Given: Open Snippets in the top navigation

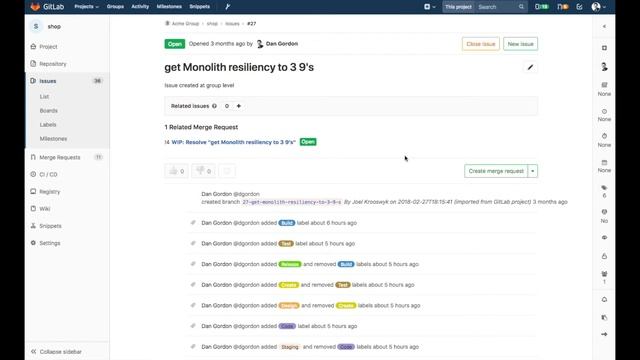Looking at the screenshot, I should (200, 7).
